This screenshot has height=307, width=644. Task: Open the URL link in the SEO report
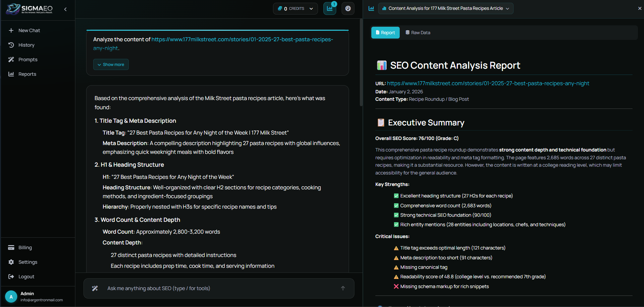(488, 84)
